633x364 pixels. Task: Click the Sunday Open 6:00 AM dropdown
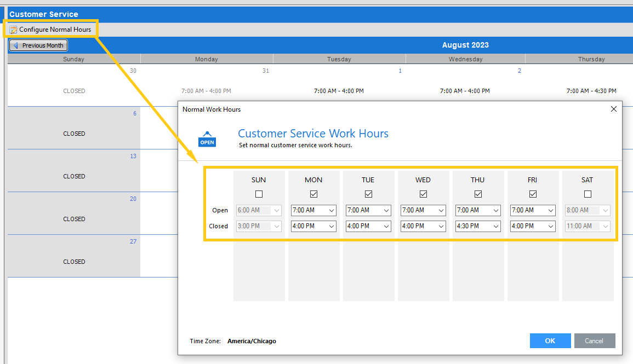pos(259,210)
